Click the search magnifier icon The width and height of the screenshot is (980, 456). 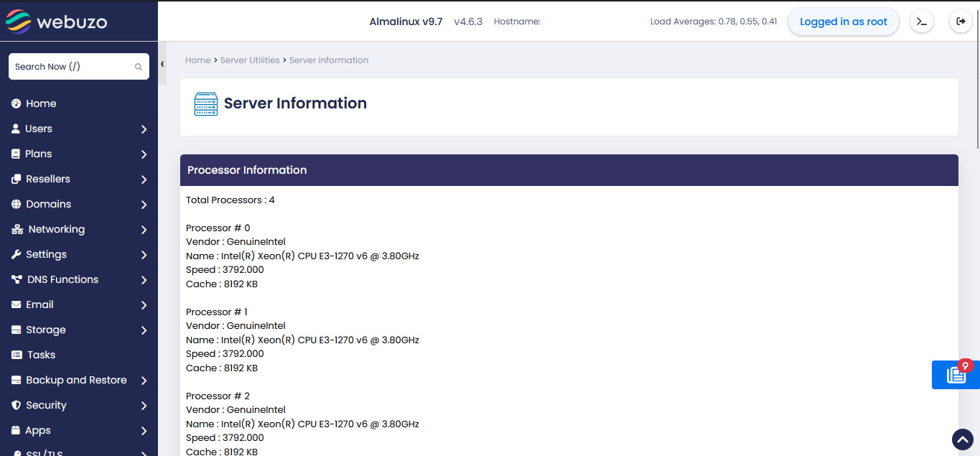tap(139, 67)
